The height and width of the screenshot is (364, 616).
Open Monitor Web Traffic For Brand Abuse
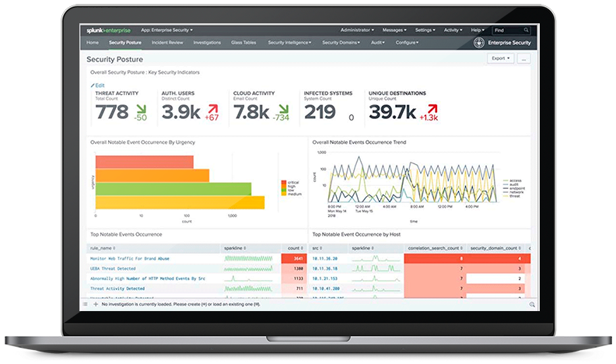tap(130, 259)
